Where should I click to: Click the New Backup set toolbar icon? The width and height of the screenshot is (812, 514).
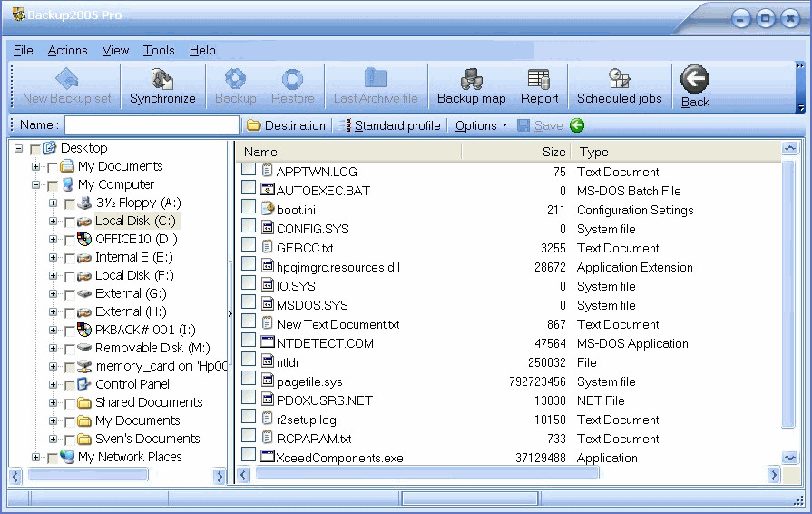click(67, 79)
